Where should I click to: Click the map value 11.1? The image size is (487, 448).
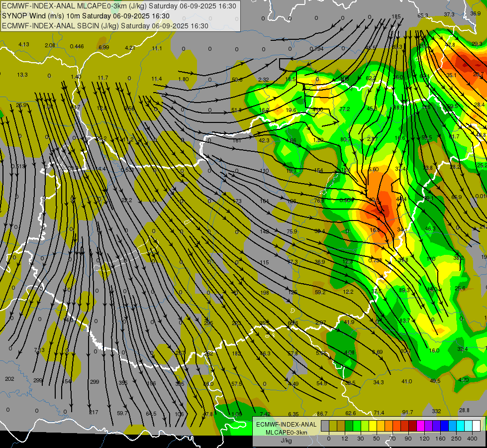[x=157, y=48]
